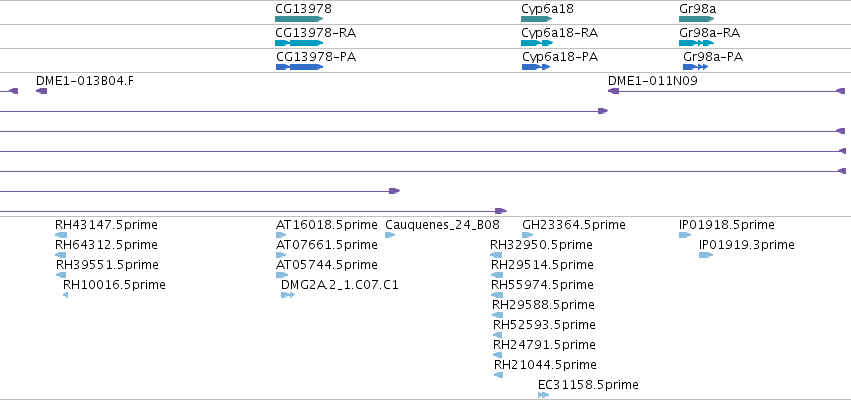Click the EC31158.5prime label text
The image size is (851, 400).
(588, 384)
